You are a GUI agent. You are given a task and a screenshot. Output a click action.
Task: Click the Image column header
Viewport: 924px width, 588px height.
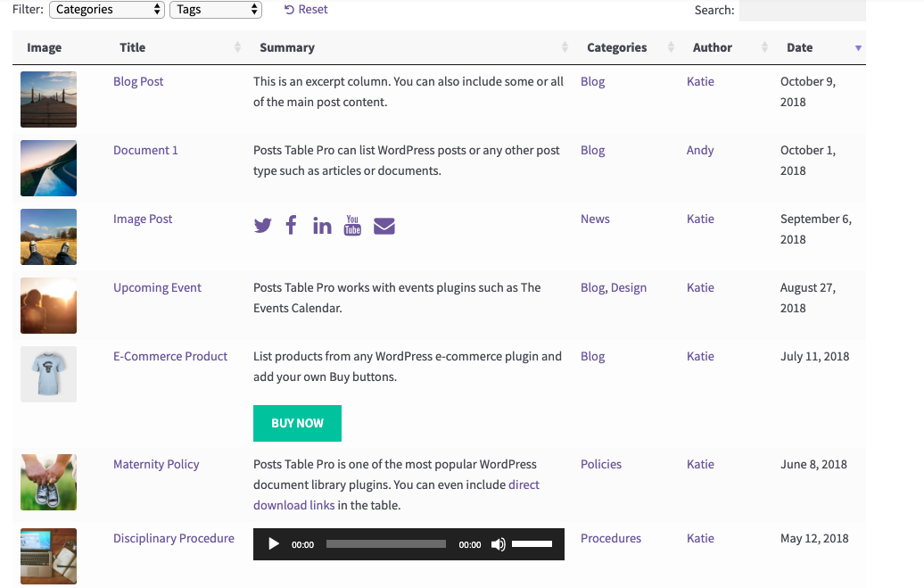[x=45, y=47]
